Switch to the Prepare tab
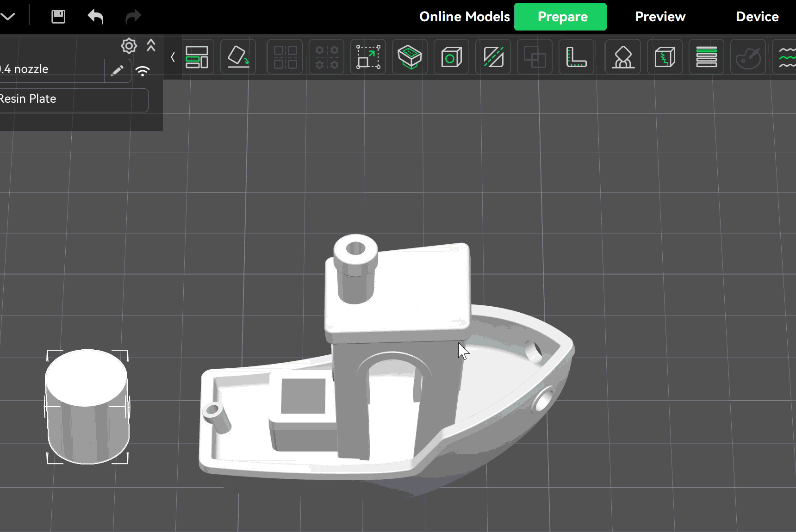The image size is (796, 532). point(560,17)
